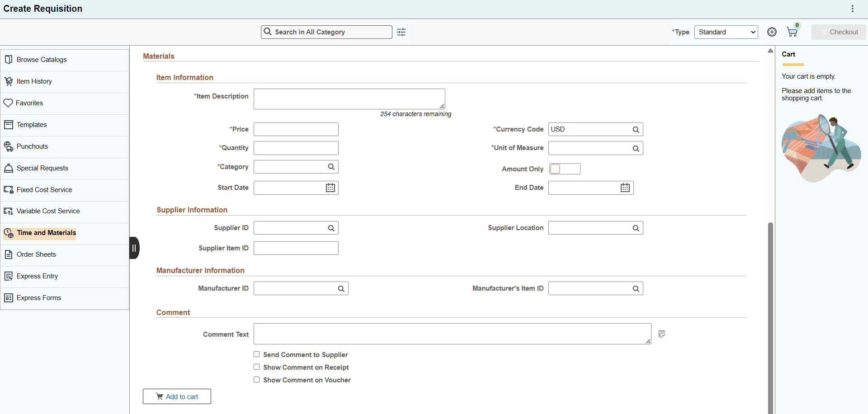Look up Unit of Measure values
Screen dimensions: 868x414
coord(636,149)
